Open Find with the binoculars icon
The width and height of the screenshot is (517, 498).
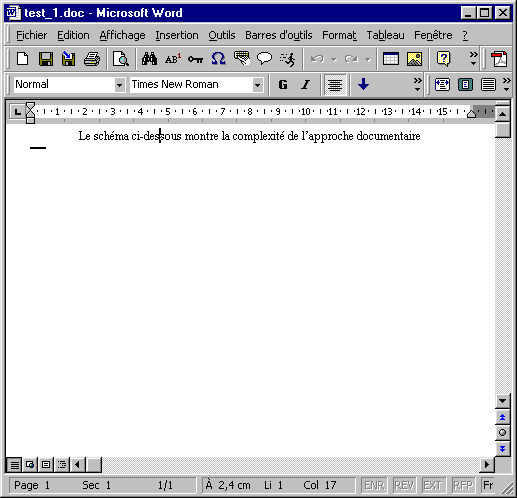149,59
